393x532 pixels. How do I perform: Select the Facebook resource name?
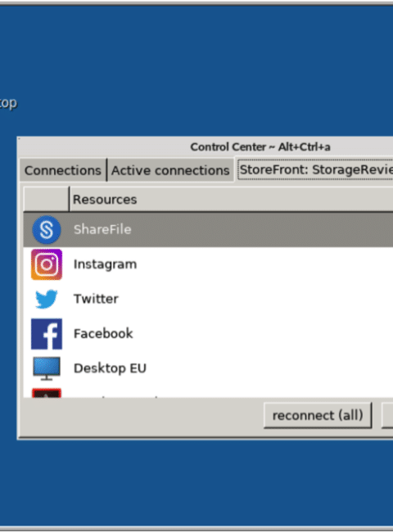coord(103,333)
